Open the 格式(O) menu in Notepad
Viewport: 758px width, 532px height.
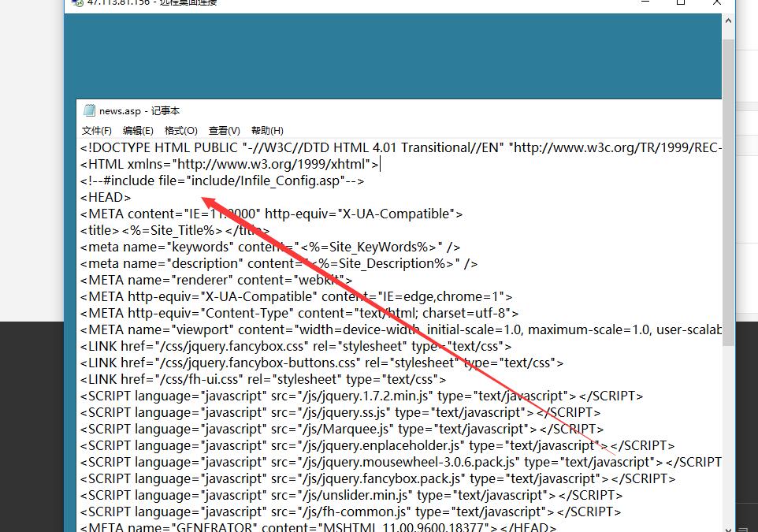coord(180,131)
